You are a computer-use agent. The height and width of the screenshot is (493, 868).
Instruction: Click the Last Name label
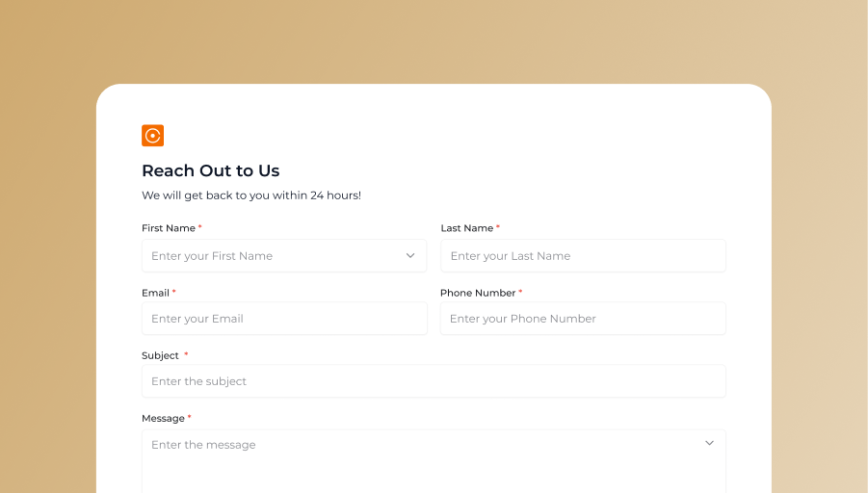[466, 228]
